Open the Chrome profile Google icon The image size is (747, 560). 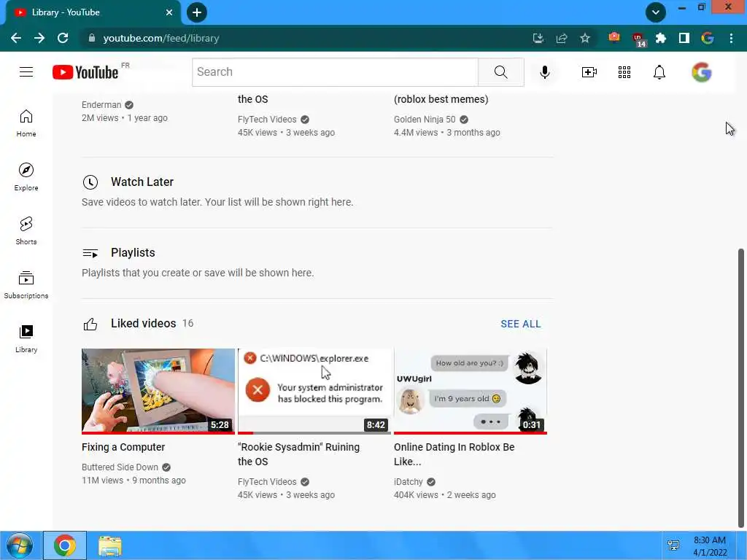tap(708, 38)
